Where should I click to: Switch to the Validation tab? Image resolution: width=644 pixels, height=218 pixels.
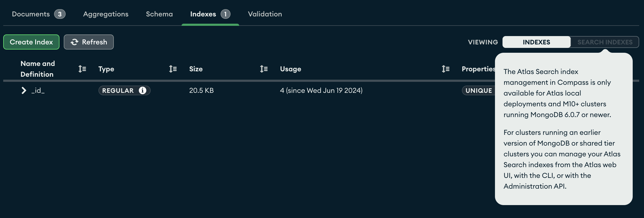click(x=265, y=14)
